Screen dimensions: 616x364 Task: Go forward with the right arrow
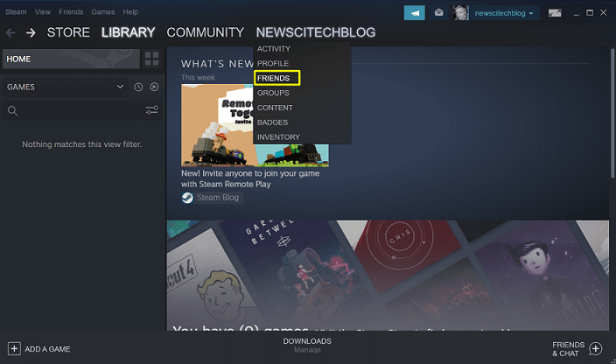(x=31, y=32)
